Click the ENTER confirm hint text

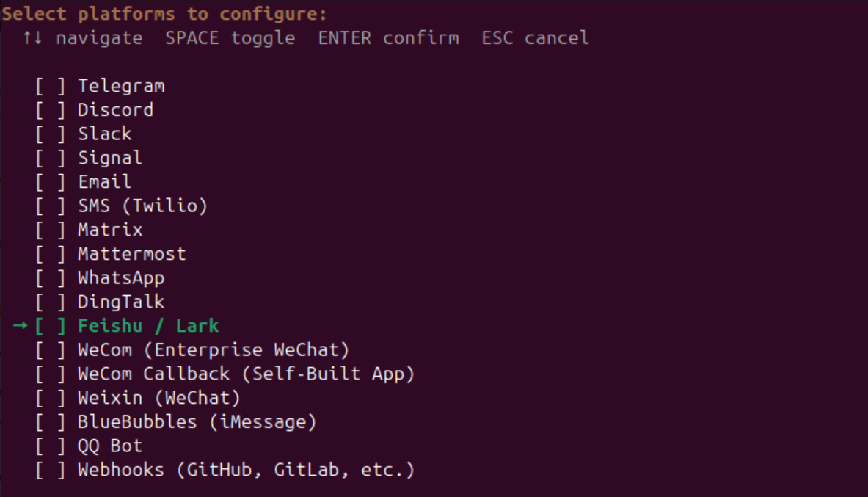tap(388, 37)
